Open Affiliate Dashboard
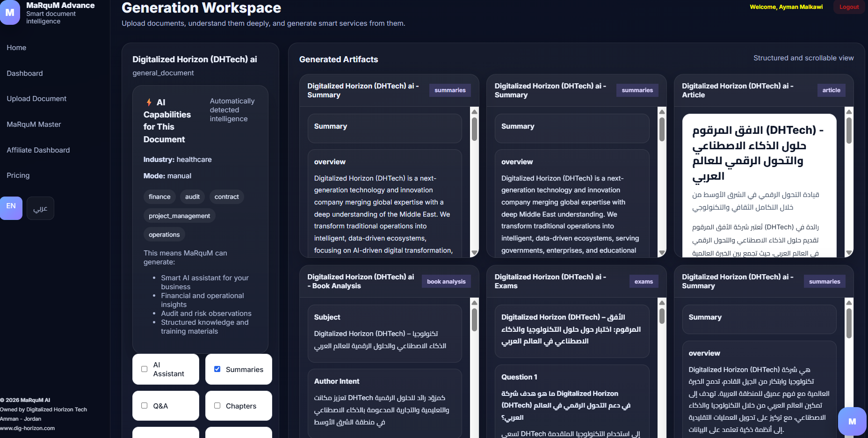The image size is (868, 438). pos(38,150)
